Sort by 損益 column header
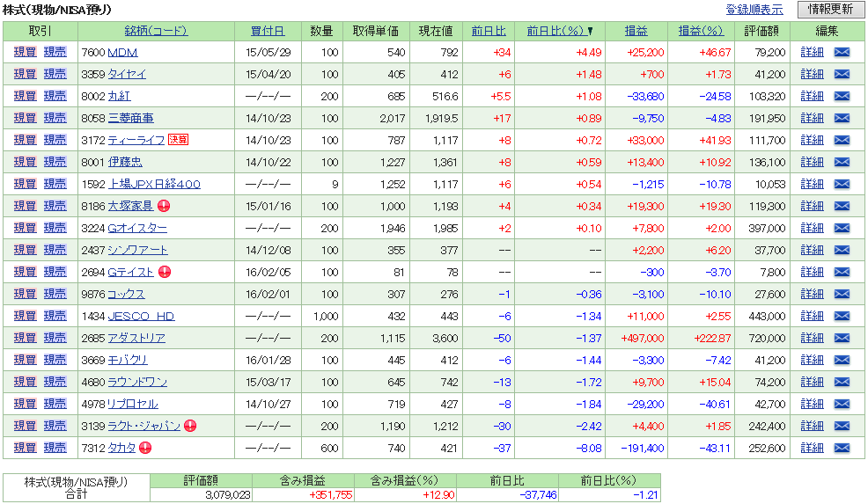The width and height of the screenshot is (868, 504). pyautogui.click(x=636, y=31)
